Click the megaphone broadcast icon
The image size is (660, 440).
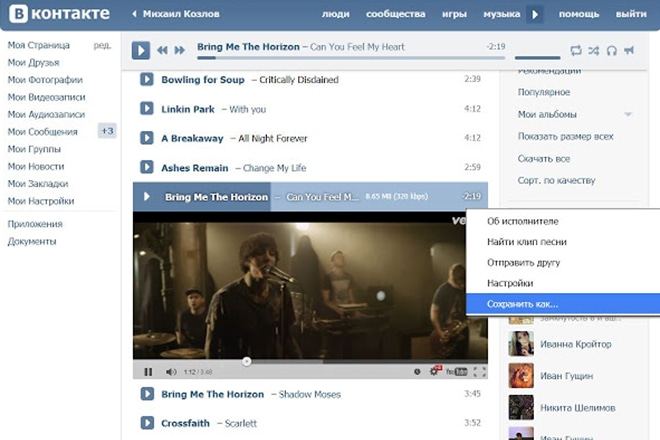click(629, 50)
